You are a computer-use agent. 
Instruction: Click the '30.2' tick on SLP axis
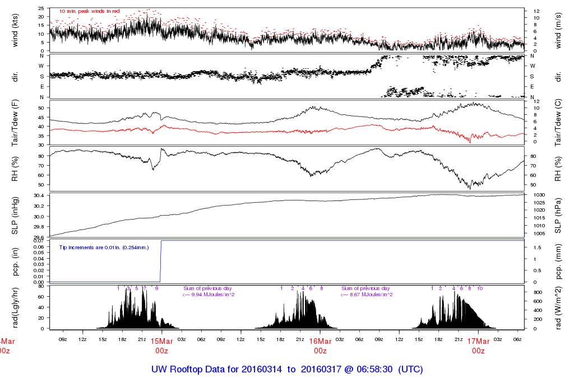click(x=39, y=206)
